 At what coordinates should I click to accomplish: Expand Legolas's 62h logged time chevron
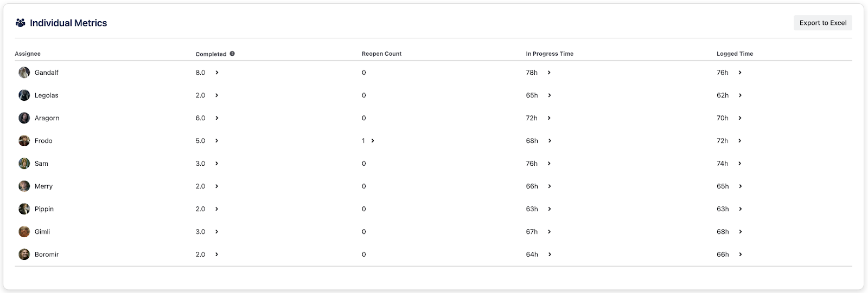coord(740,95)
